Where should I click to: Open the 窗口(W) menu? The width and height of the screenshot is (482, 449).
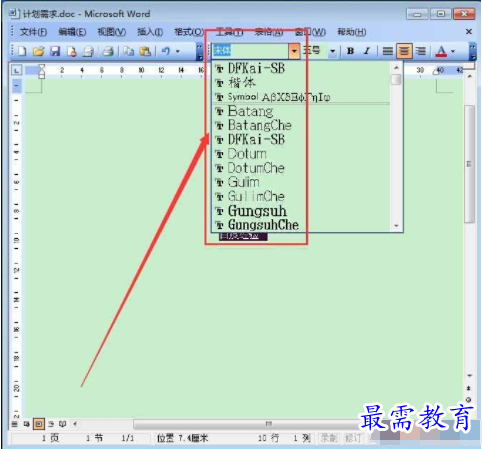[310, 32]
